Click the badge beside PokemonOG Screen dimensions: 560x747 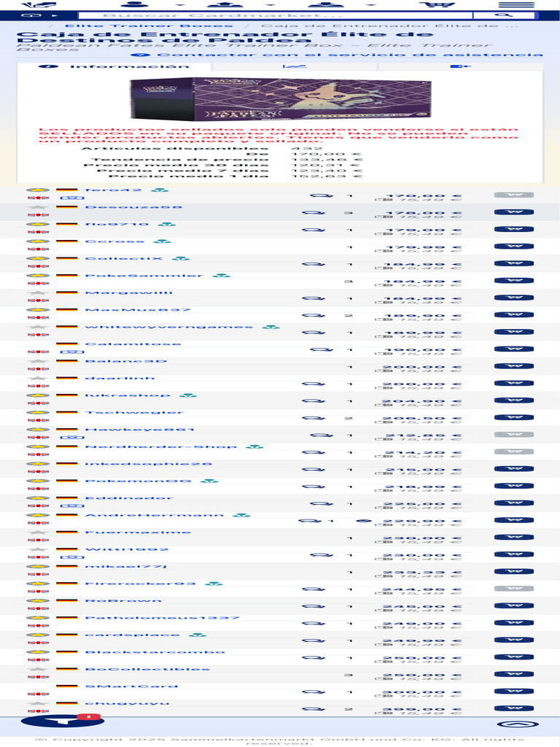click(x=209, y=481)
